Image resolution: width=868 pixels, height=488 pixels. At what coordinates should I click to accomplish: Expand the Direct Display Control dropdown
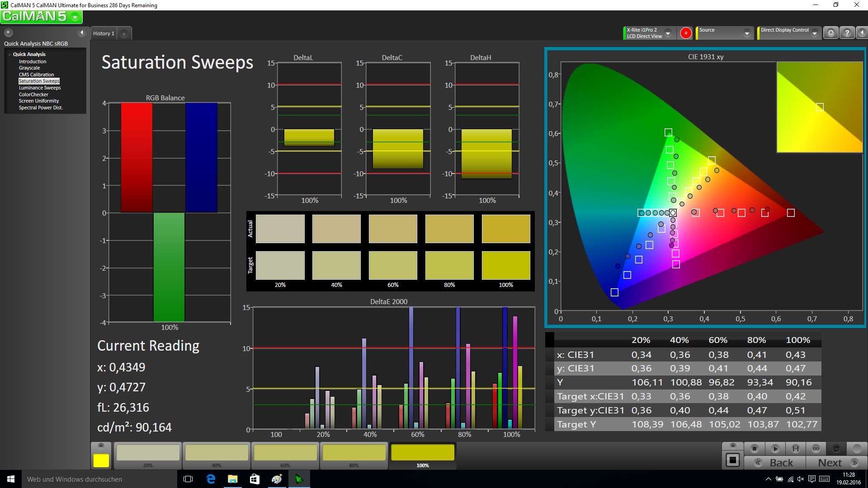pyautogui.click(x=815, y=33)
